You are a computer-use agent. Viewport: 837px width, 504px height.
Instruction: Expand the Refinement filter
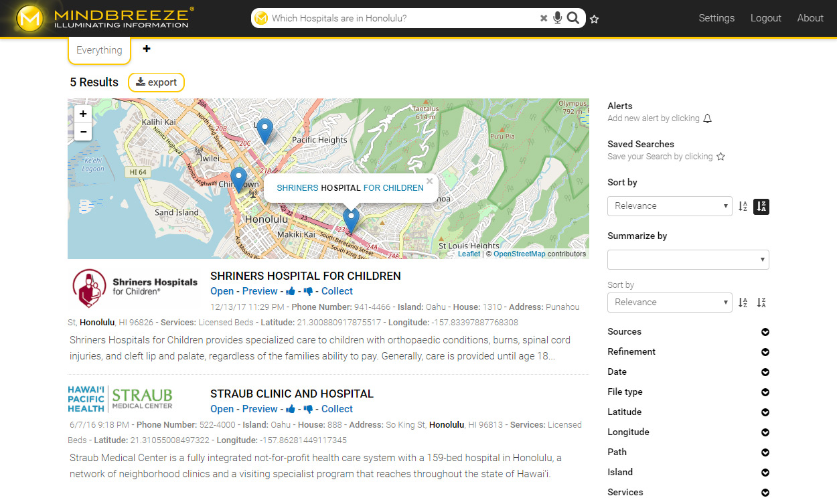pyautogui.click(x=765, y=352)
